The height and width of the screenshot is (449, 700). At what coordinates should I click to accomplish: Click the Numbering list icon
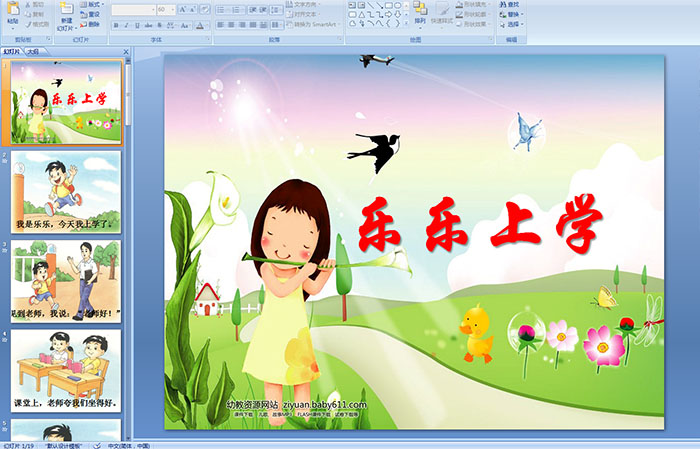click(x=238, y=9)
